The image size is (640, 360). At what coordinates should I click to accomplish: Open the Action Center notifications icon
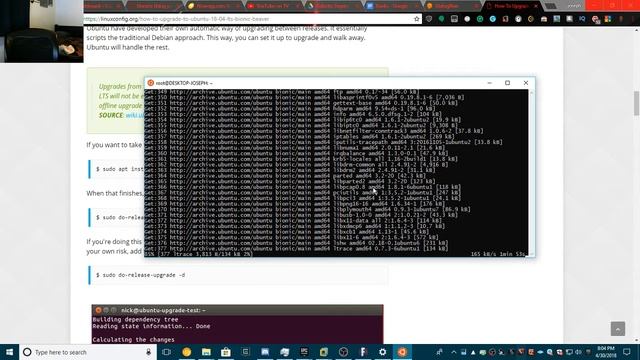[x=627, y=352]
